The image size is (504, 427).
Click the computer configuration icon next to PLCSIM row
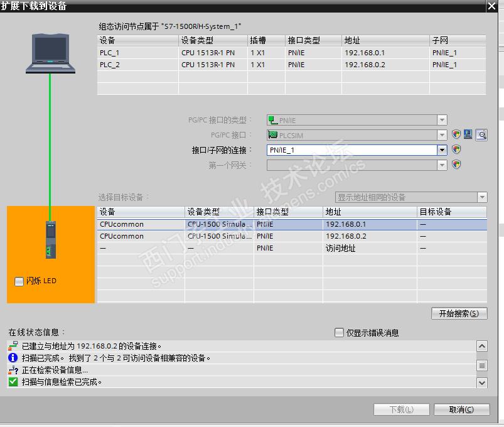pyautogui.click(x=468, y=134)
